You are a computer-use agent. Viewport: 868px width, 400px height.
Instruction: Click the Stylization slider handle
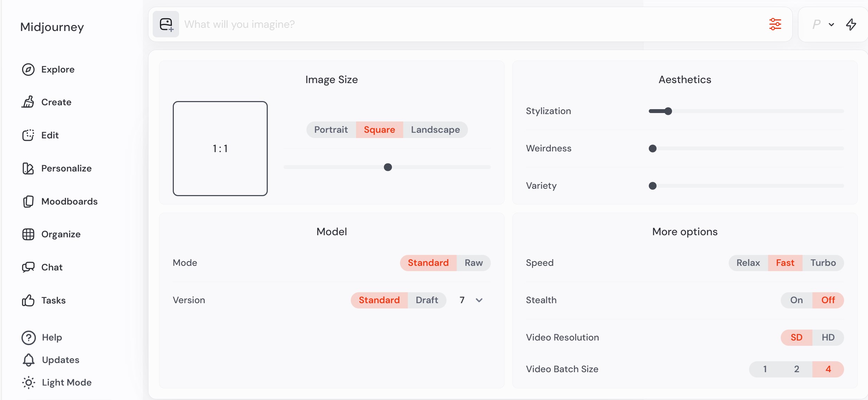click(668, 111)
